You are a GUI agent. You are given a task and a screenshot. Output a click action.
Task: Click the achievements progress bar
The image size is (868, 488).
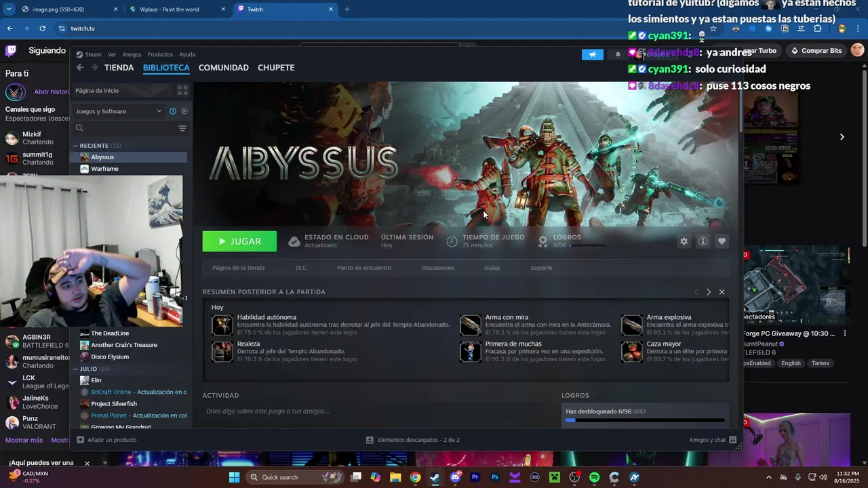pos(645,420)
